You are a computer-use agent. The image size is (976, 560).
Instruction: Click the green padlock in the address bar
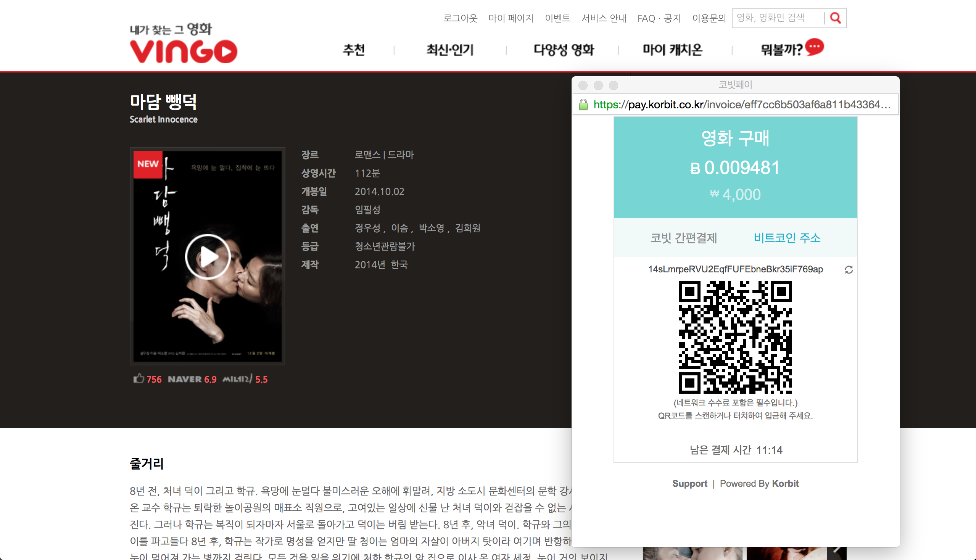coord(583,103)
